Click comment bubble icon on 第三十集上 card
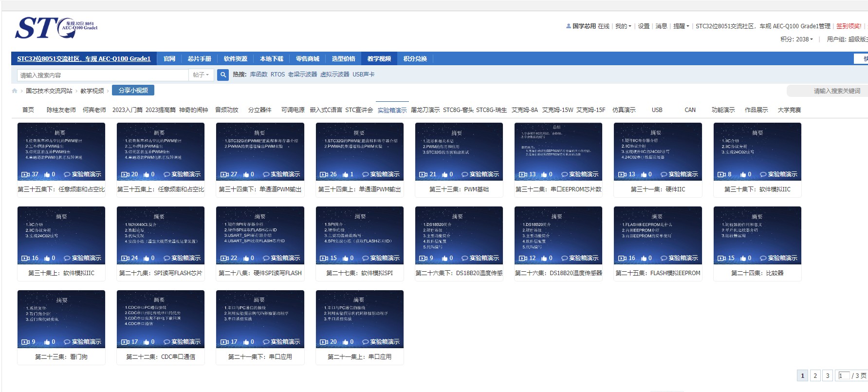Screen dimensions: 868x392 (x=67, y=258)
